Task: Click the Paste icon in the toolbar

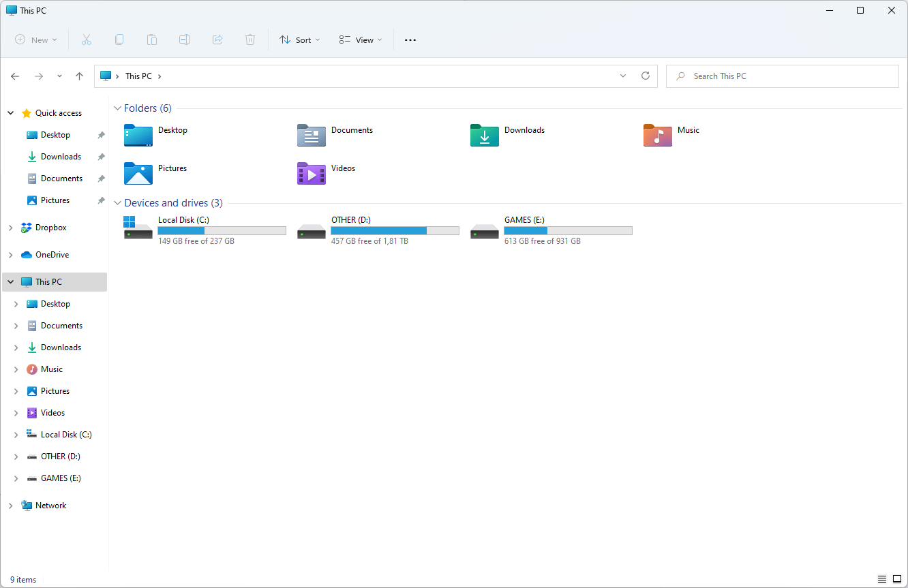Action: click(152, 40)
